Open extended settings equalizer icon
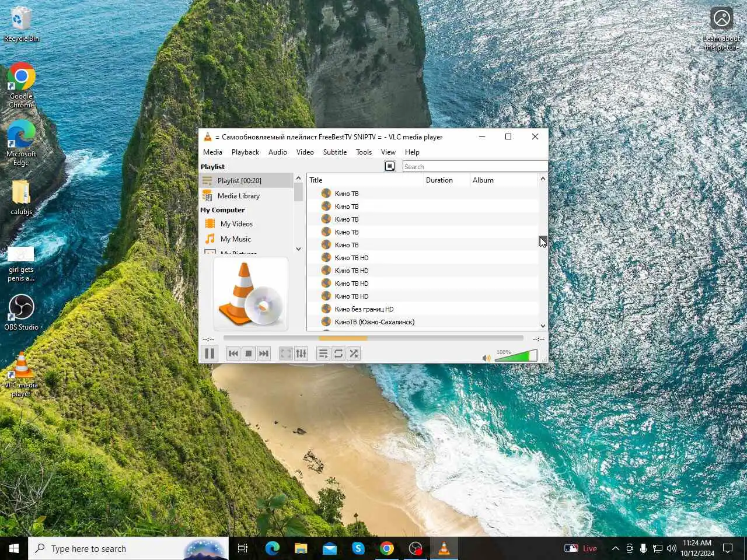 tap(301, 353)
